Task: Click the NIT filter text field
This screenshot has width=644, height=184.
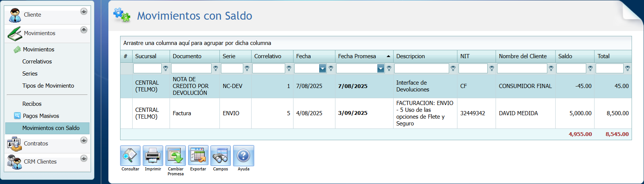Action: point(473,68)
